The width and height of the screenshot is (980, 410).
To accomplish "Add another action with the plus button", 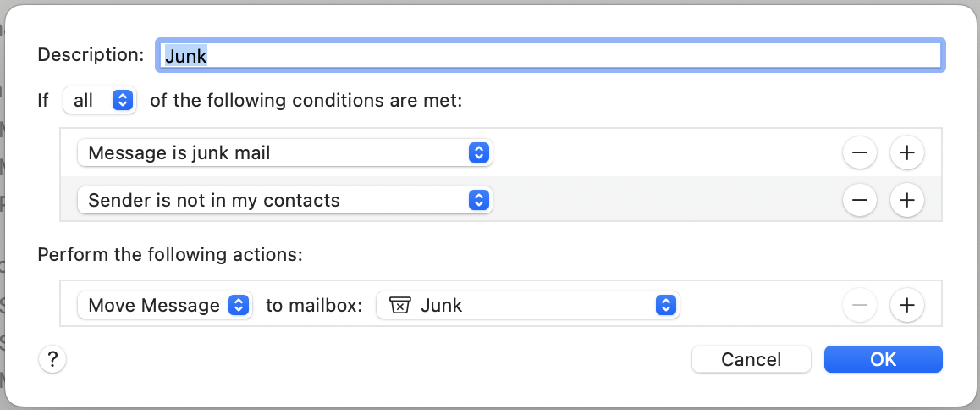I will pos(907,305).
